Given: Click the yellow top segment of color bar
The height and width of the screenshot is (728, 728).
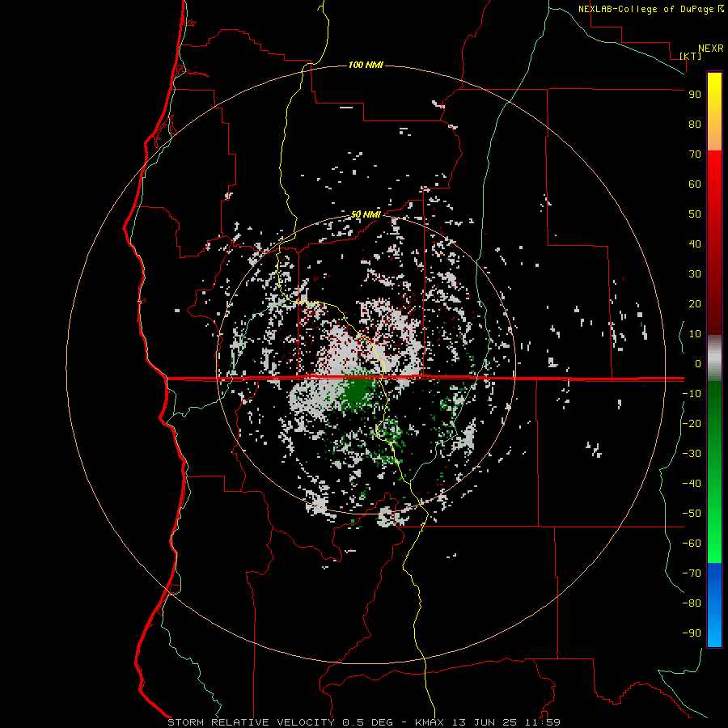Looking at the screenshot, I should [x=714, y=112].
